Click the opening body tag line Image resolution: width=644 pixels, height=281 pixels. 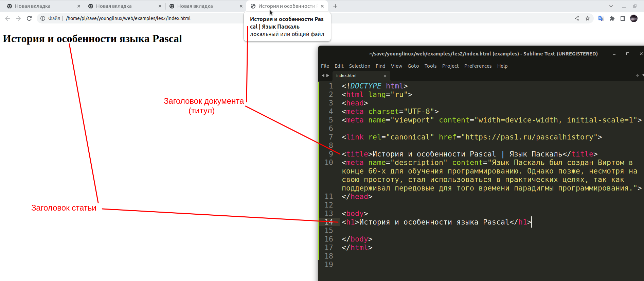pyautogui.click(x=355, y=214)
